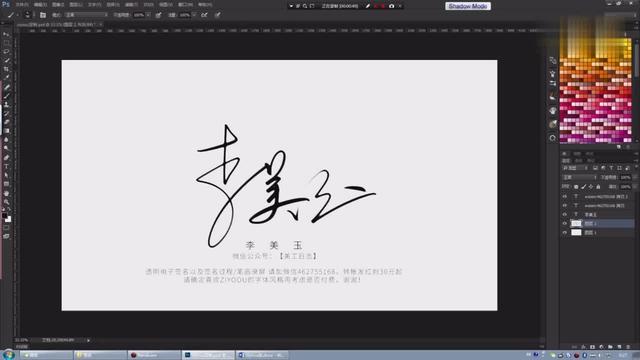
Task: Click the Windows Start button
Action: [x=8, y=355]
